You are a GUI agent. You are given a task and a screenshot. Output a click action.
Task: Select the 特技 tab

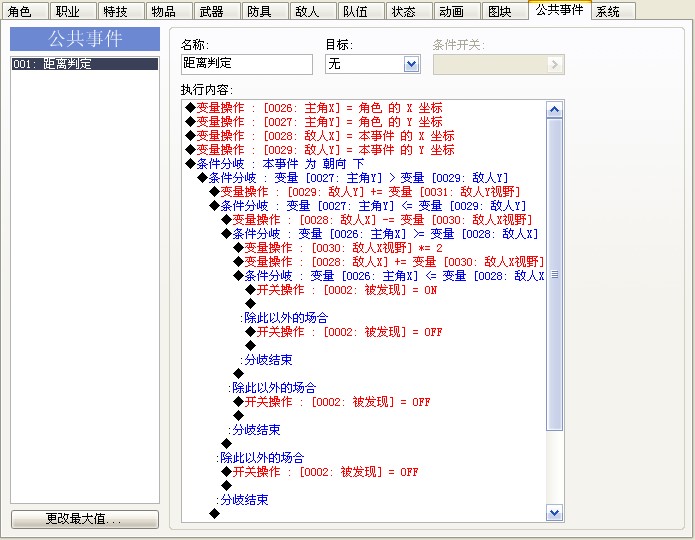pyautogui.click(x=121, y=11)
